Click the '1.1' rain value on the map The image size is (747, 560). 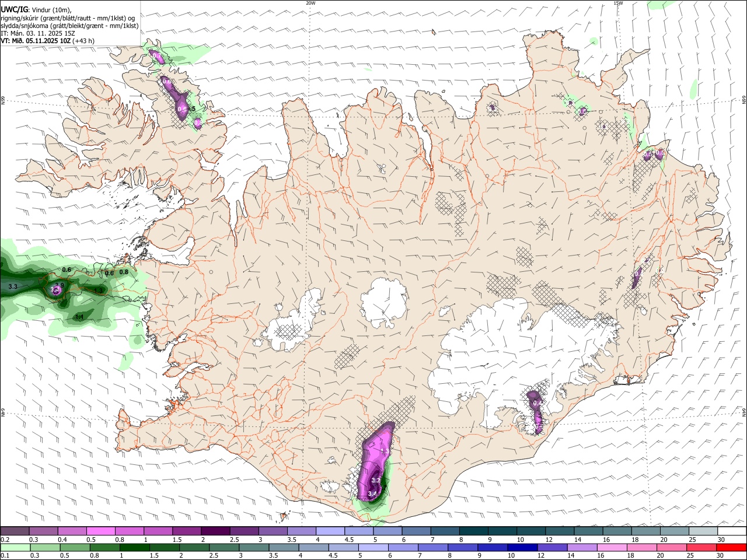pos(81,316)
